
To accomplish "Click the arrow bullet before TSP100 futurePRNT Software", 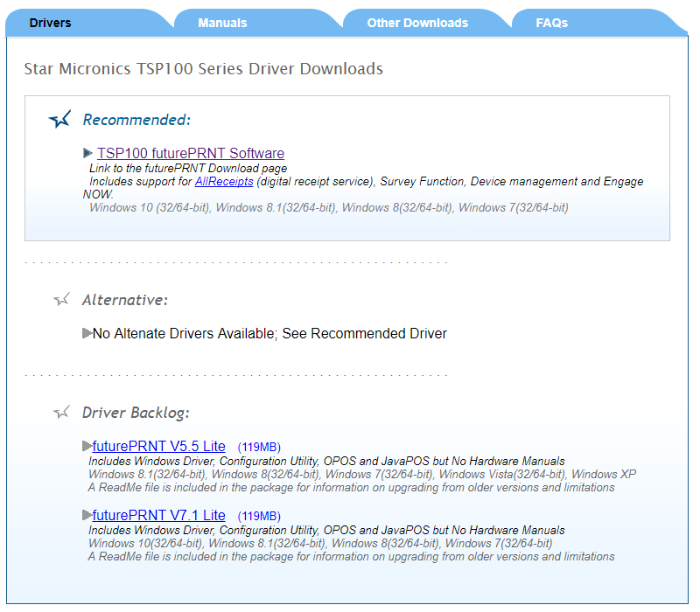I will (88, 154).
